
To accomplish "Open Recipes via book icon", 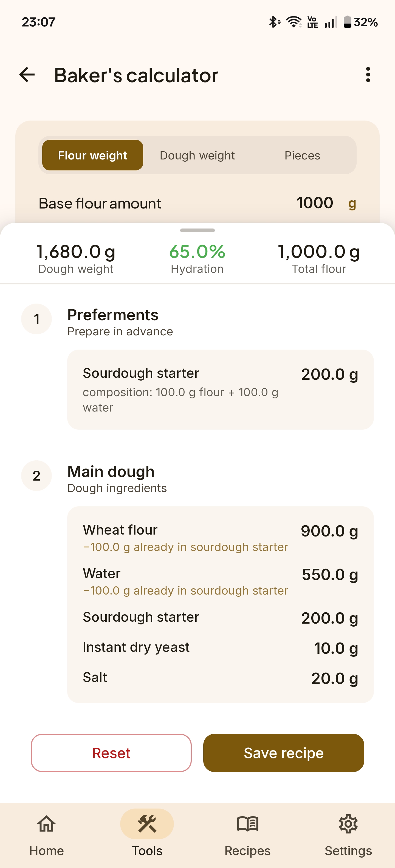I will (248, 824).
